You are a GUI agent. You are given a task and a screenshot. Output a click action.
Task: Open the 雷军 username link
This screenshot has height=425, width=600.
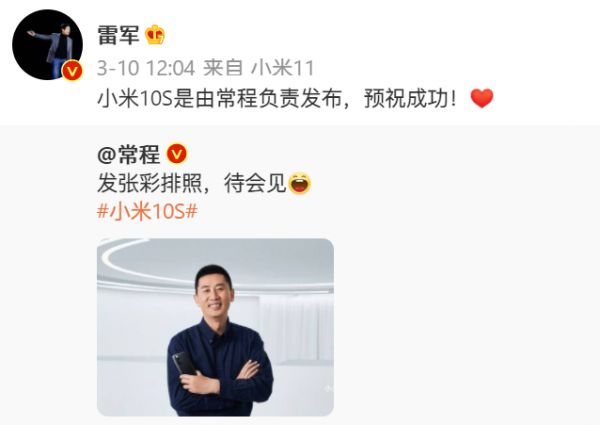click(x=118, y=35)
